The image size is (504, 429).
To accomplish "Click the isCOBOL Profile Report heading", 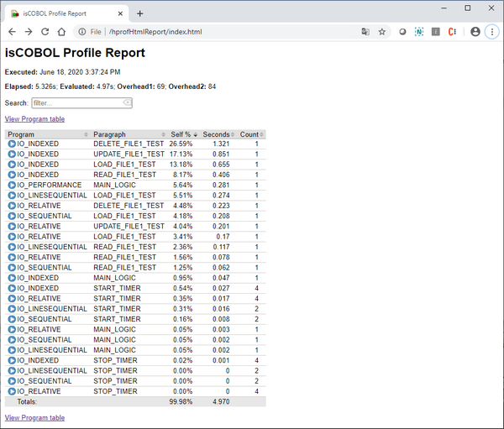I will (x=75, y=53).
